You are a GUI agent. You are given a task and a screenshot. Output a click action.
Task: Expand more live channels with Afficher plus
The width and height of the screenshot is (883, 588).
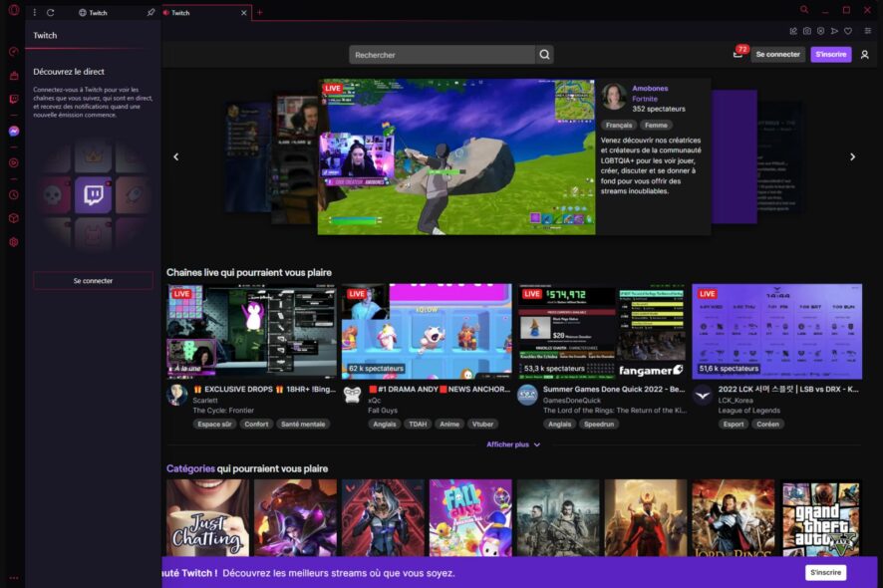click(513, 444)
